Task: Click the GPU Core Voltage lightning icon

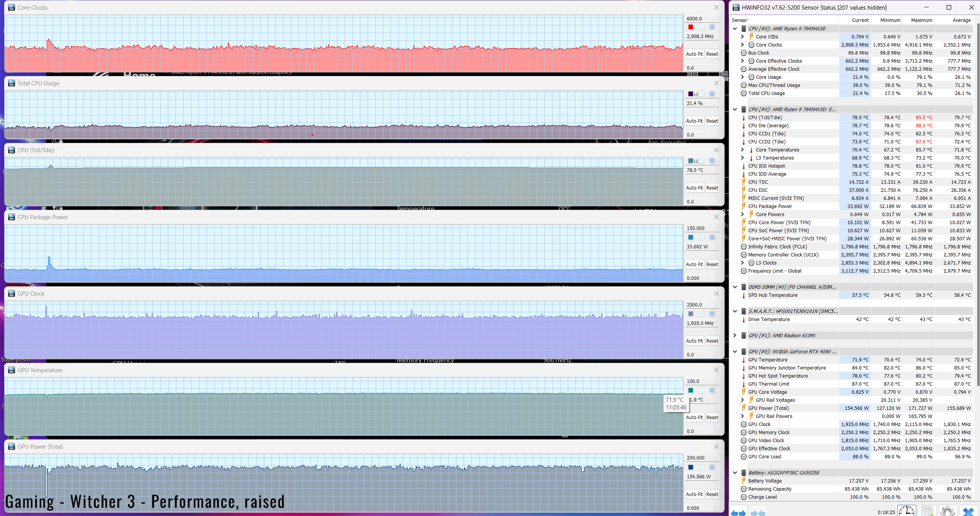Action: pos(744,392)
